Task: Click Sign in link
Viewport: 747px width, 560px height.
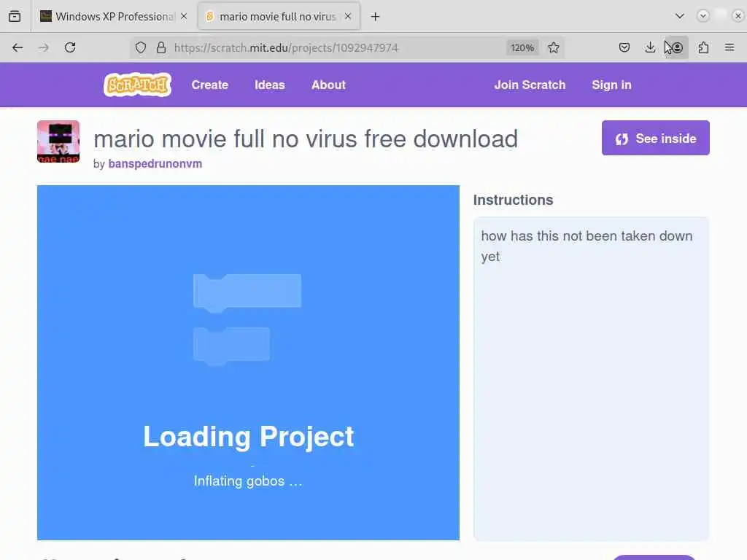Action: (612, 85)
